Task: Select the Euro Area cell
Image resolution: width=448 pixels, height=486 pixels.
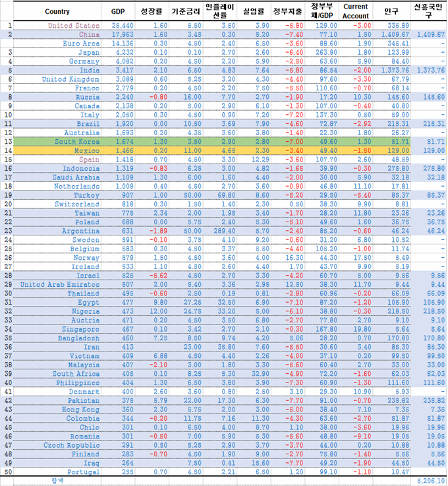Action: pos(57,44)
